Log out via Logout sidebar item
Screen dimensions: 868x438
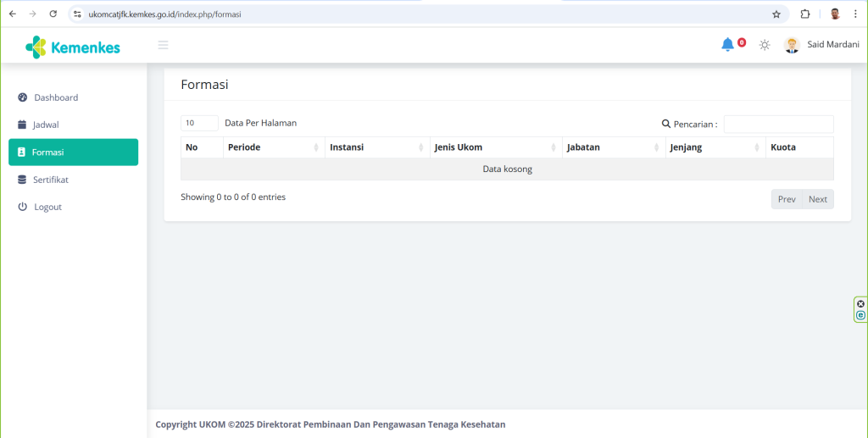tap(47, 207)
